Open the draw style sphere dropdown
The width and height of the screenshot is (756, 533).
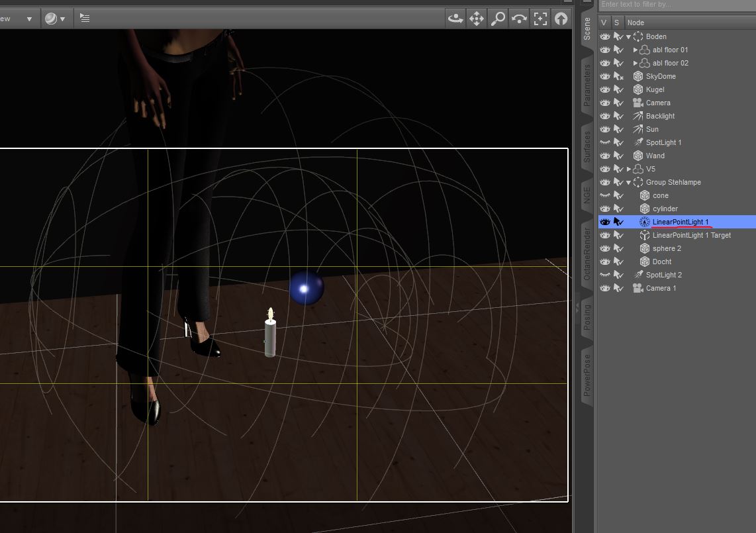(x=55, y=19)
